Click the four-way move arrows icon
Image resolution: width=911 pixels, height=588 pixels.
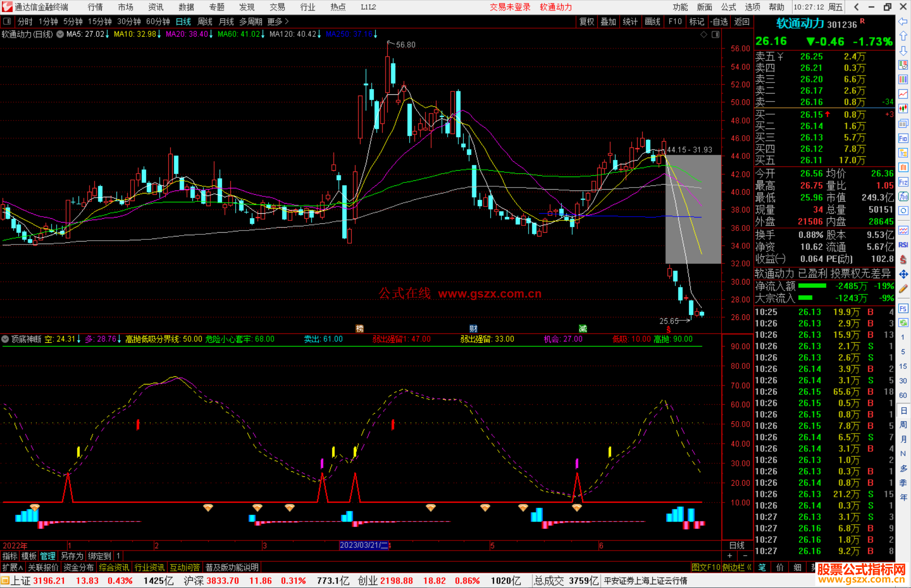click(903, 274)
